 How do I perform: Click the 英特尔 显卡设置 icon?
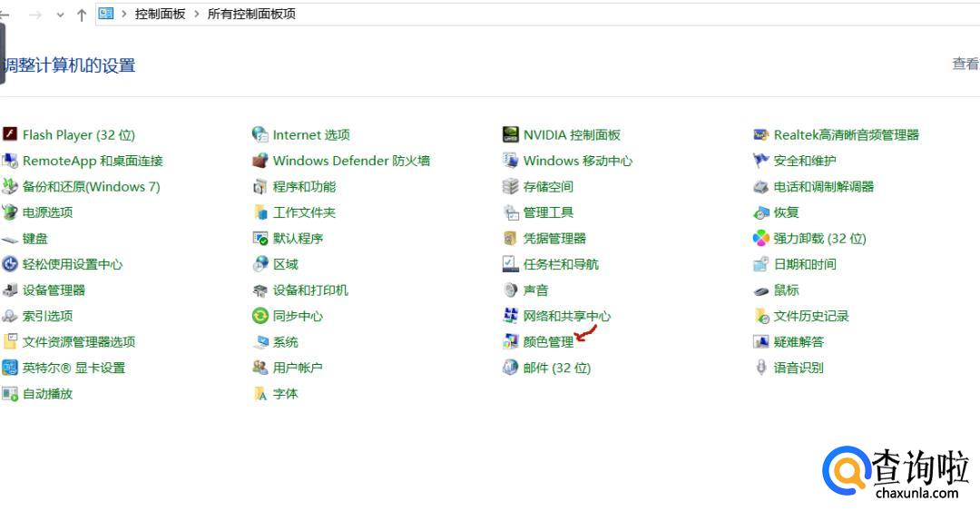tap(10, 368)
